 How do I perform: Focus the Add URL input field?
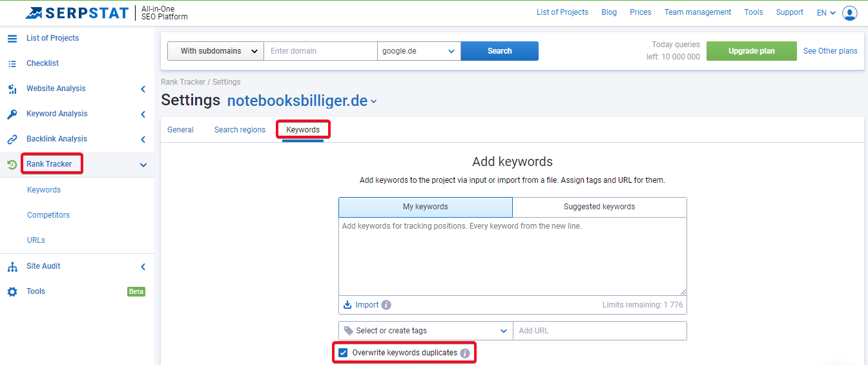tap(600, 331)
